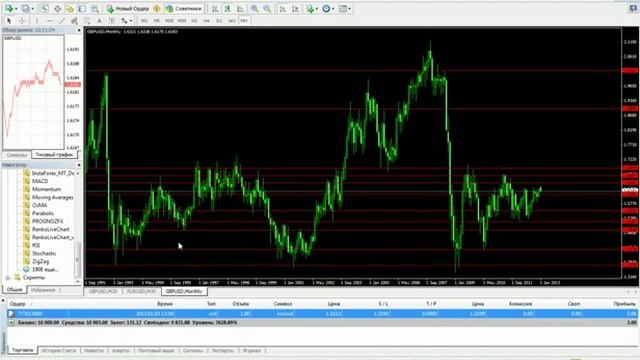Switch timeframe to M15
This screenshot has height=360, width=640.
[169, 20]
